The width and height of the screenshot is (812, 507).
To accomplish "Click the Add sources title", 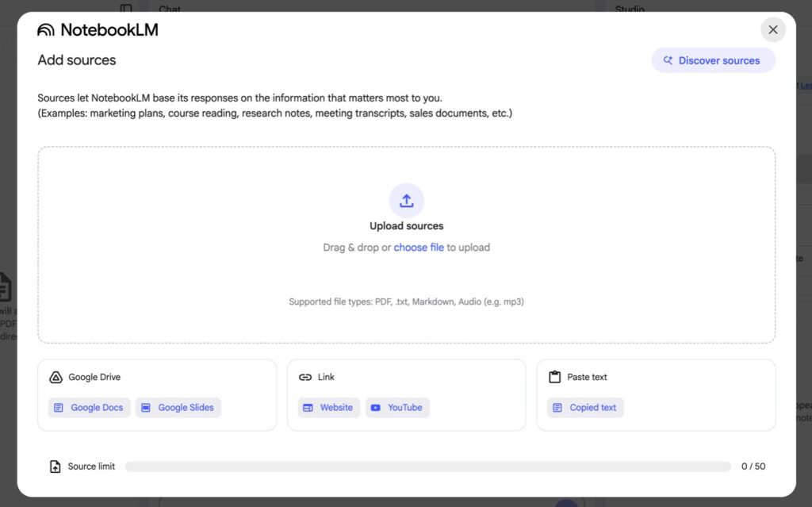I will pos(77,60).
